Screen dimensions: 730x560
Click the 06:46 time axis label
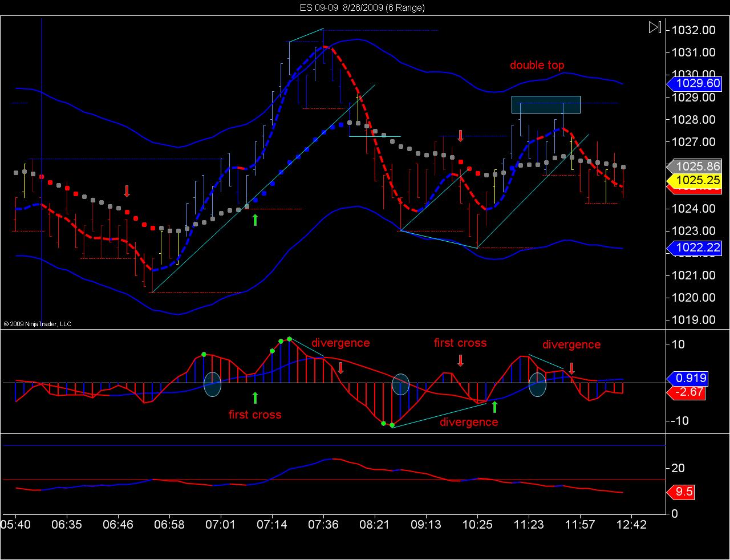118,524
